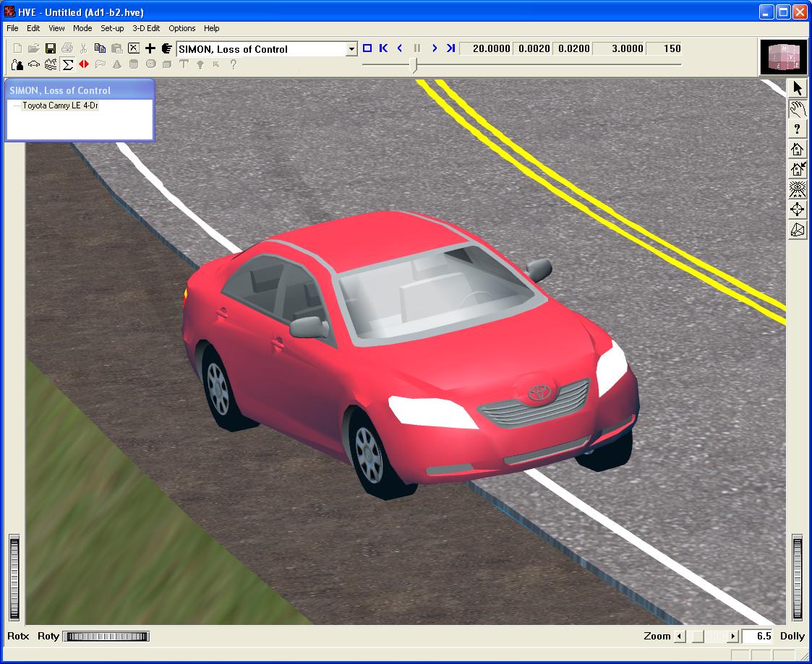
Task: Open the Vehicle editor car icon
Action: (x=34, y=64)
